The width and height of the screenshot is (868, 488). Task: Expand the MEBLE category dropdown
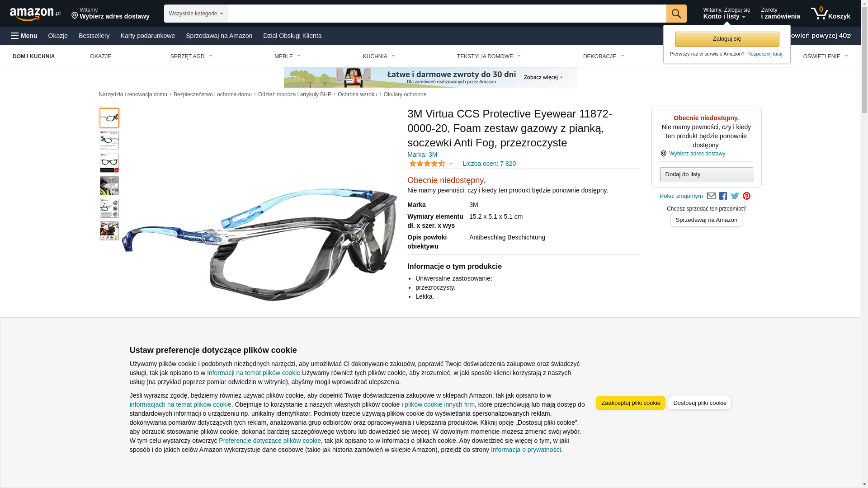coord(288,56)
